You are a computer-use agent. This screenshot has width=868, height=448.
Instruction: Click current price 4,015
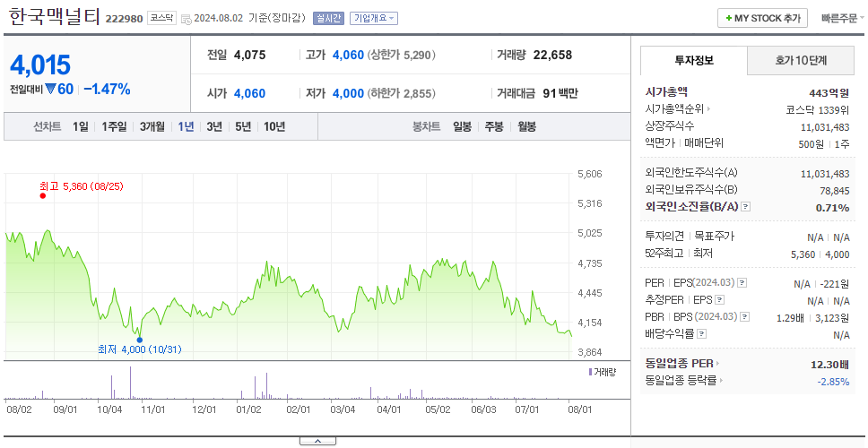click(x=40, y=65)
